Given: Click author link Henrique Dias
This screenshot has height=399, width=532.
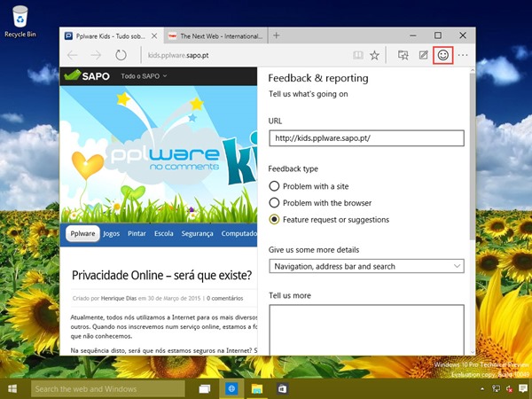Looking at the screenshot, I should tap(119, 298).
